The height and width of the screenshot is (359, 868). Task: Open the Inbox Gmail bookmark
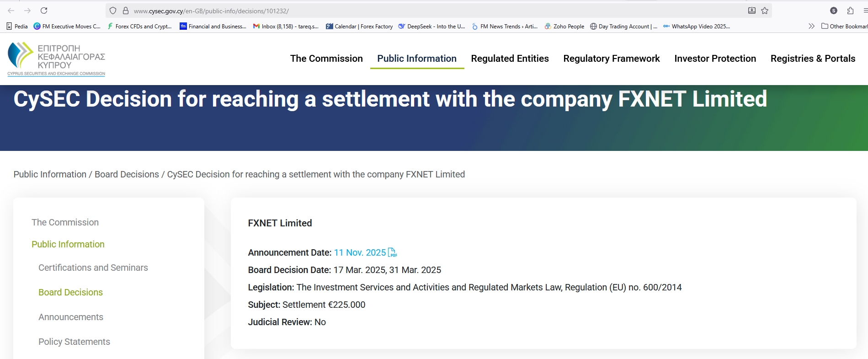tap(286, 27)
